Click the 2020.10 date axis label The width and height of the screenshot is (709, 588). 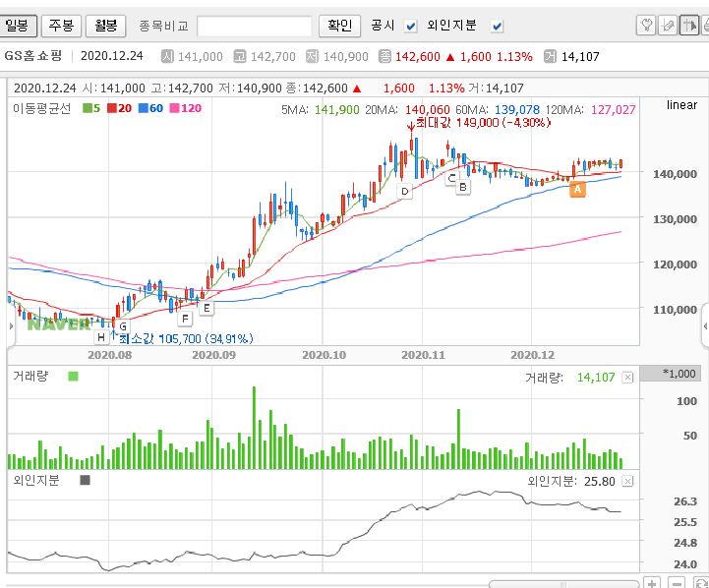pos(324,355)
